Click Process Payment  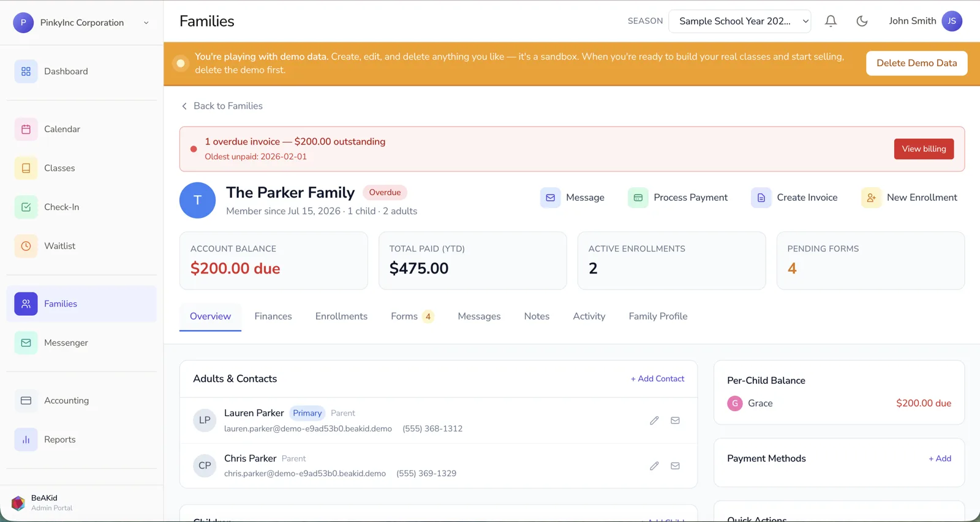[678, 198]
